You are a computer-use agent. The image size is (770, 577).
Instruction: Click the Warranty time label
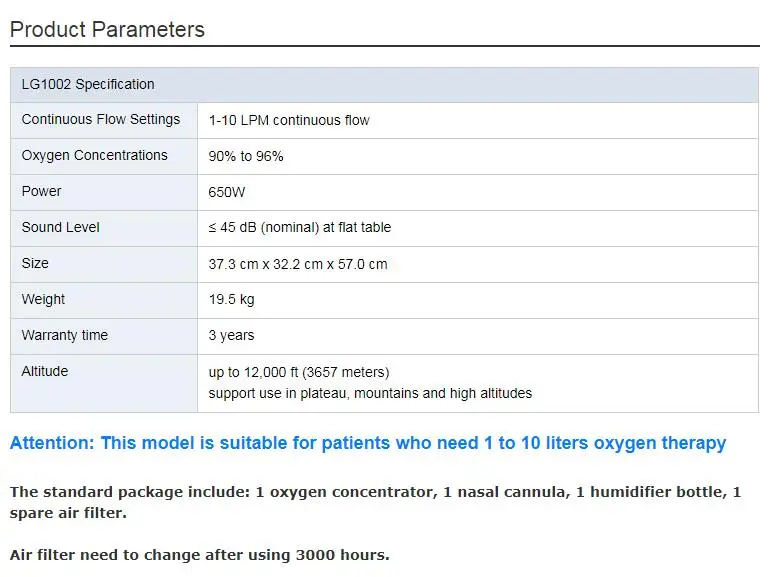(x=65, y=336)
